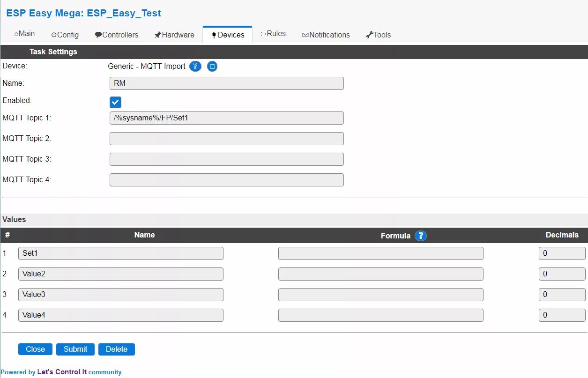Focus the Name field containing RM
588x378 pixels.
(x=227, y=83)
